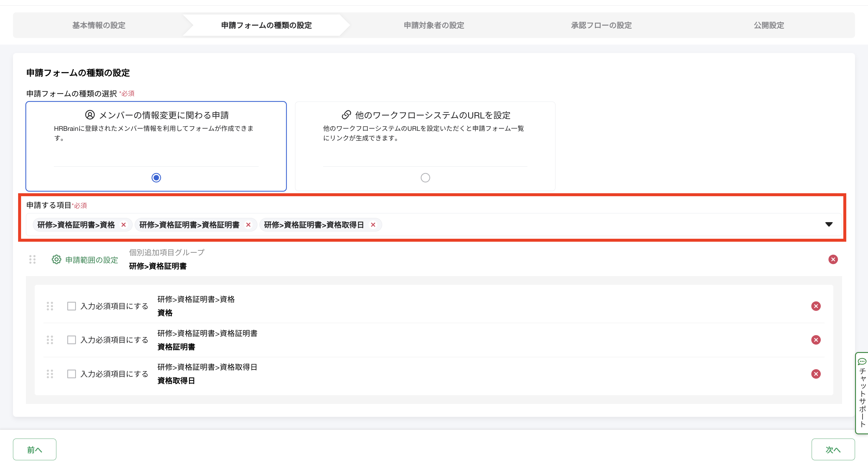868x469 pixels.
Task: Select 他のワークフローシステムのURLを設定 radio button
Action: pyautogui.click(x=425, y=178)
